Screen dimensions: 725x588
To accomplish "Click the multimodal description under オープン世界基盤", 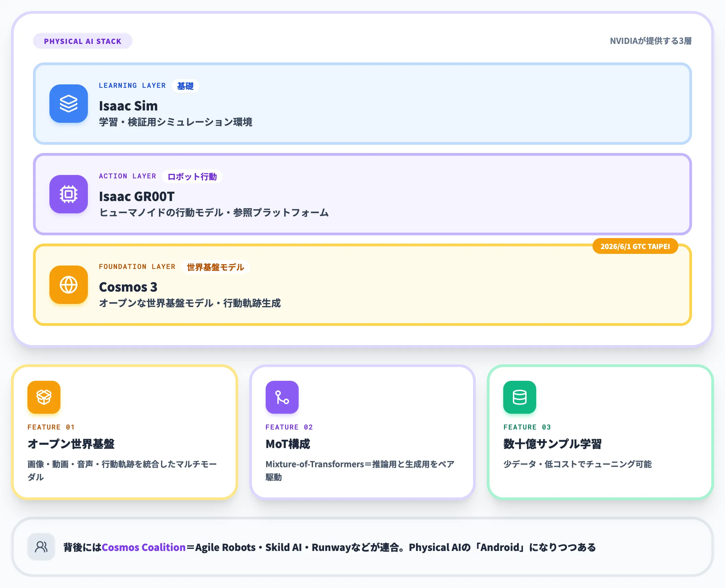I will 122,470.
